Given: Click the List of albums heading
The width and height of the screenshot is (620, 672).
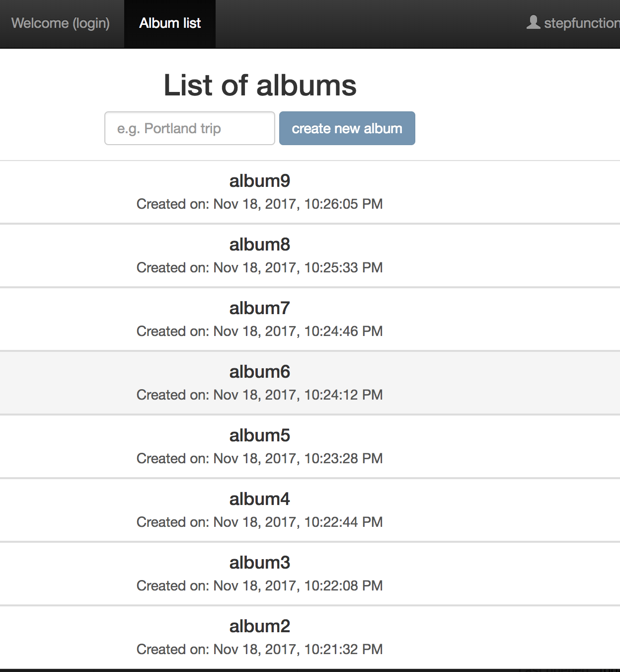Looking at the screenshot, I should [x=260, y=85].
